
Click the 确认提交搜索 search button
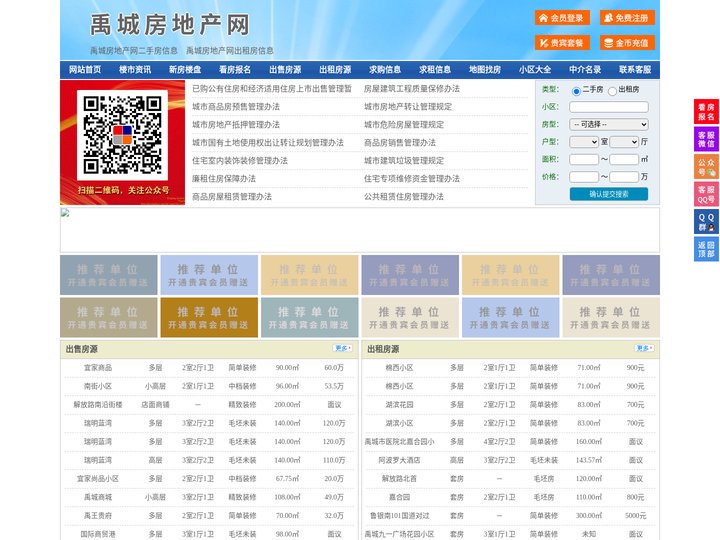click(609, 194)
